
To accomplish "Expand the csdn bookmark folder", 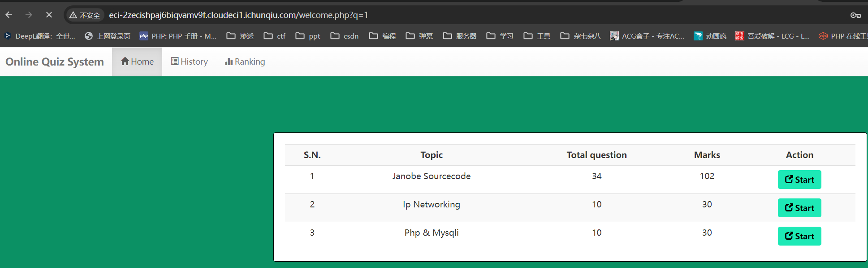I will pos(345,36).
